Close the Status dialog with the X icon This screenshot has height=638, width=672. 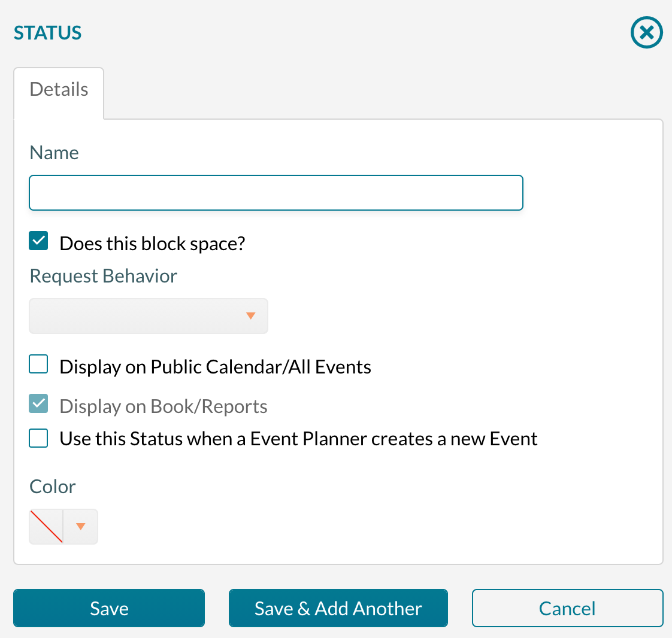(x=646, y=32)
